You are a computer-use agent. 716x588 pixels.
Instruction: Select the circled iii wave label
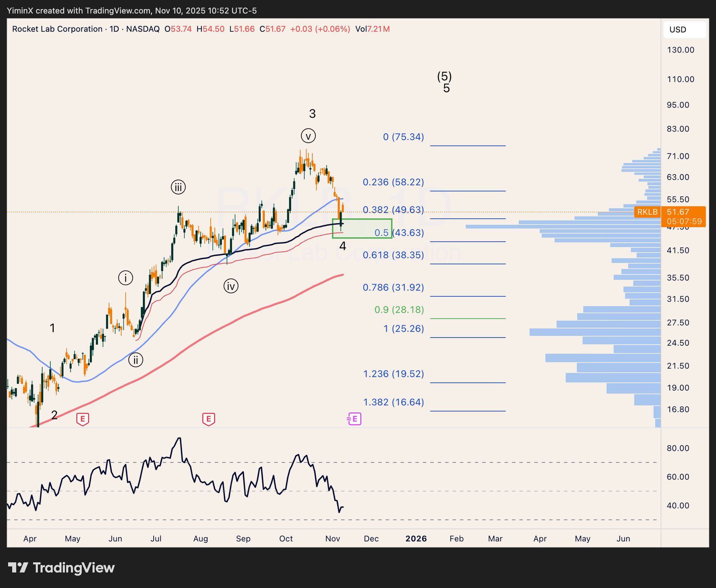tap(178, 187)
